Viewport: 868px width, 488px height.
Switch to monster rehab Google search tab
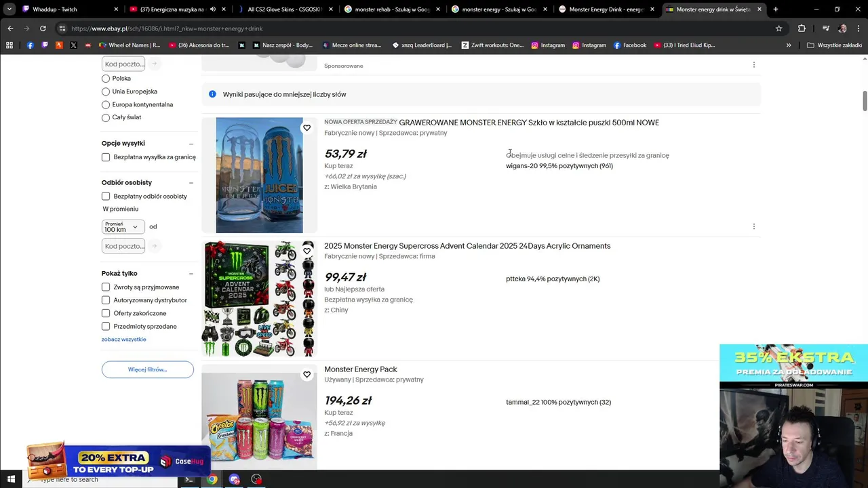(x=392, y=9)
